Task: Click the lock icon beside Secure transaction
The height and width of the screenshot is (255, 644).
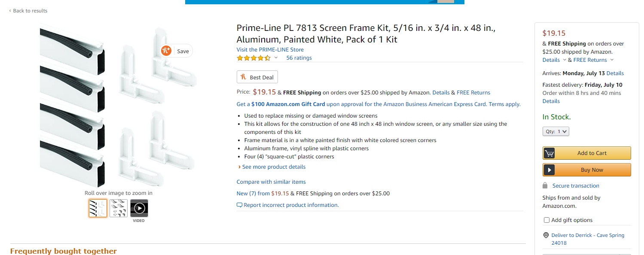Action: (545, 185)
